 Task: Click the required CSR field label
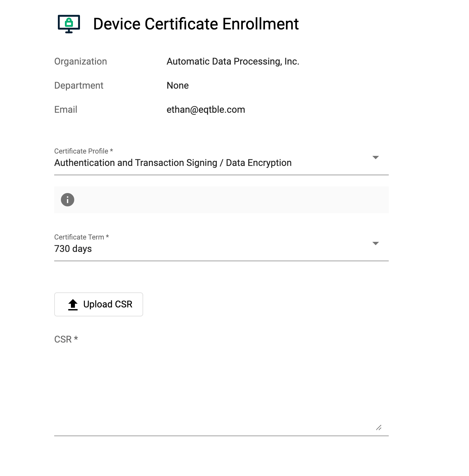(66, 339)
